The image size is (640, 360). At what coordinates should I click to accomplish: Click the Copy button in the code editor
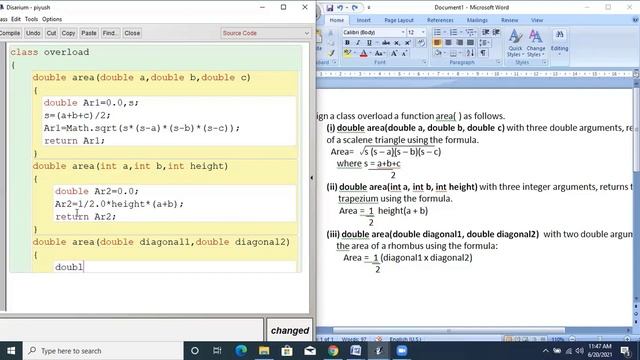(x=68, y=33)
